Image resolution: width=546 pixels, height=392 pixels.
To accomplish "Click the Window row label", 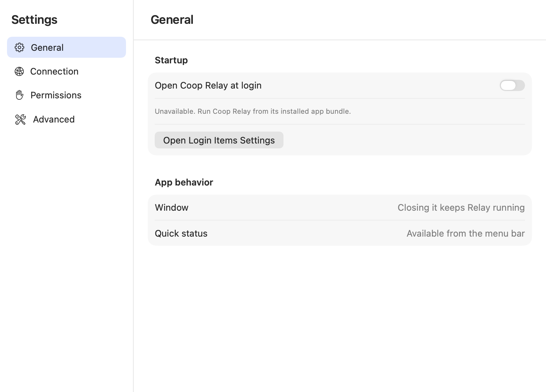I will pyautogui.click(x=171, y=208).
